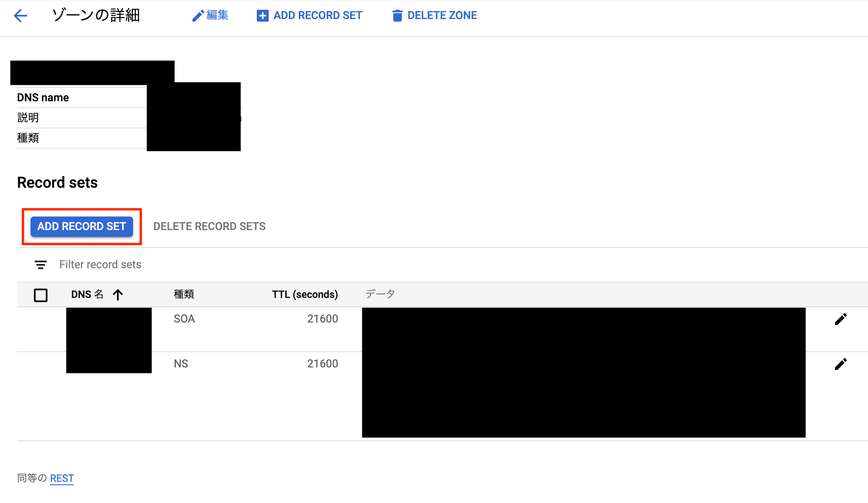Click the 種類 column header
868x503 pixels.
tap(184, 295)
